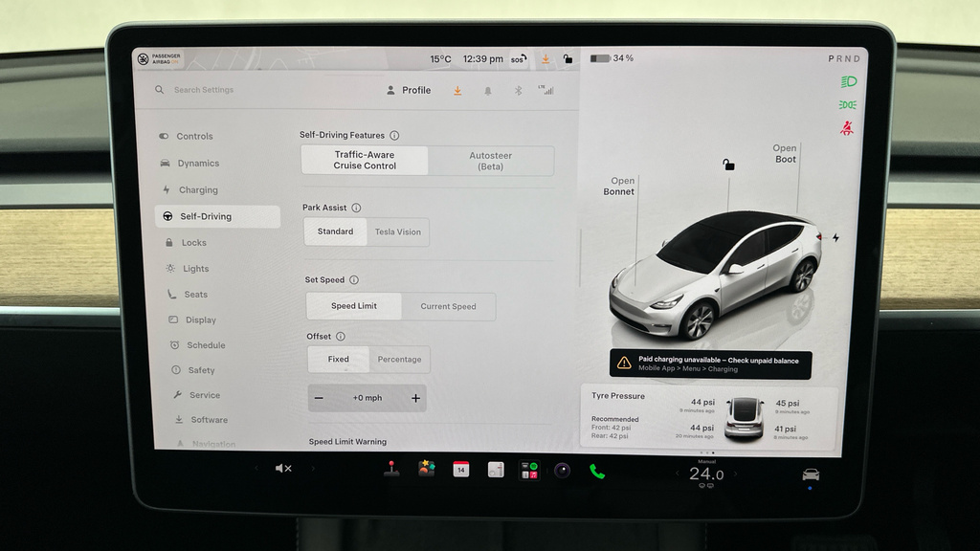This screenshot has width=980, height=551.
Task: Open the Display settings section
Action: (x=192, y=320)
